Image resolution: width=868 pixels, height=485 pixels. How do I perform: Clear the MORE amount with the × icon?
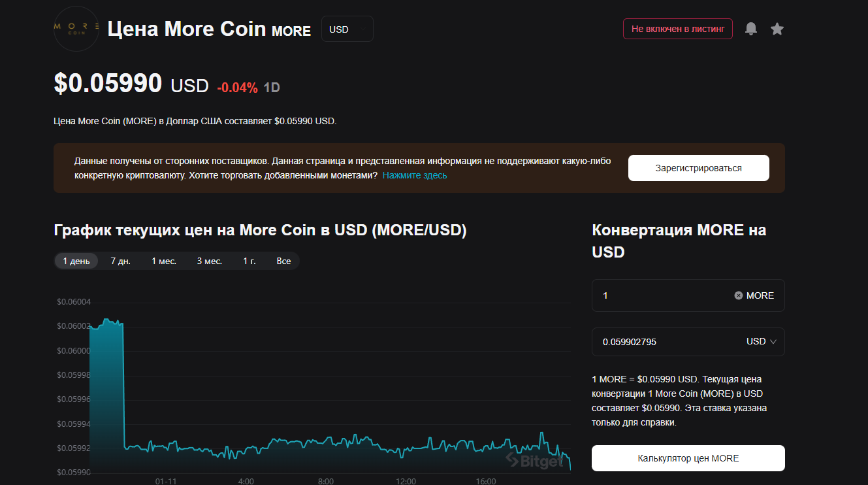pyautogui.click(x=737, y=295)
